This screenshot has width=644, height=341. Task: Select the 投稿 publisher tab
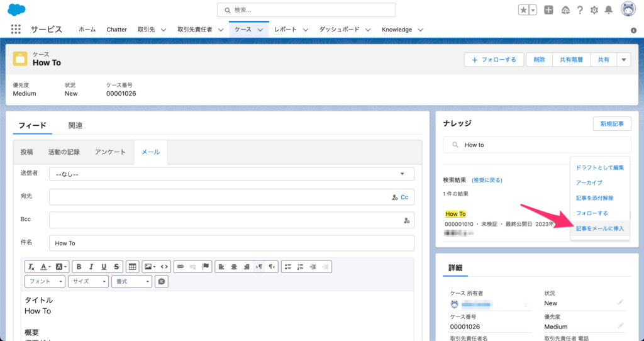[x=26, y=152]
